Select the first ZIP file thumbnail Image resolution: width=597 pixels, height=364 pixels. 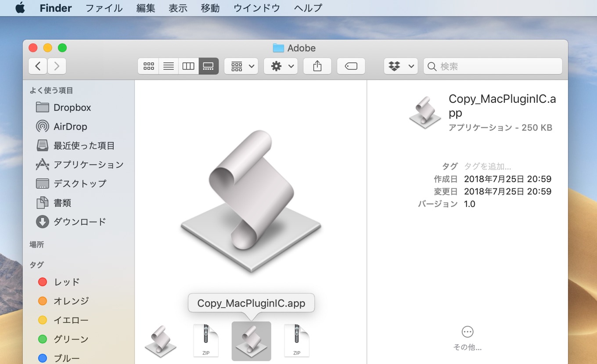click(206, 341)
